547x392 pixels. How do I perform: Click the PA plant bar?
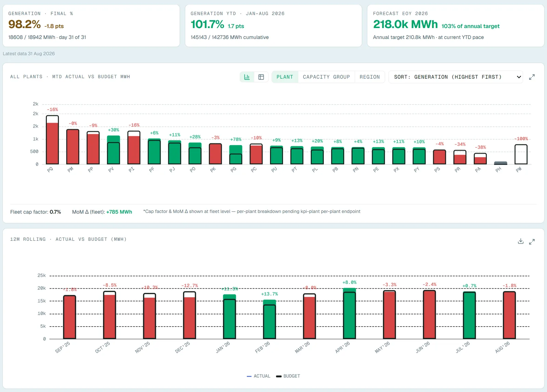[x=480, y=159]
